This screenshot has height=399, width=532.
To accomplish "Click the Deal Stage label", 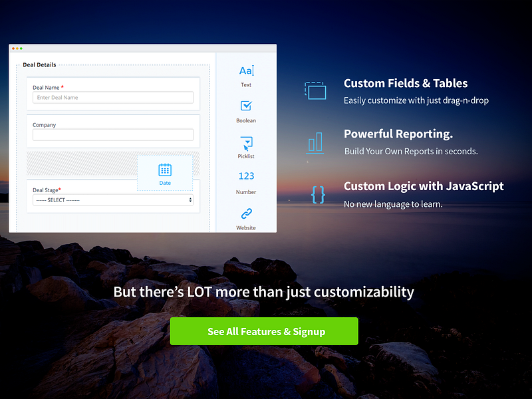I will (45, 190).
